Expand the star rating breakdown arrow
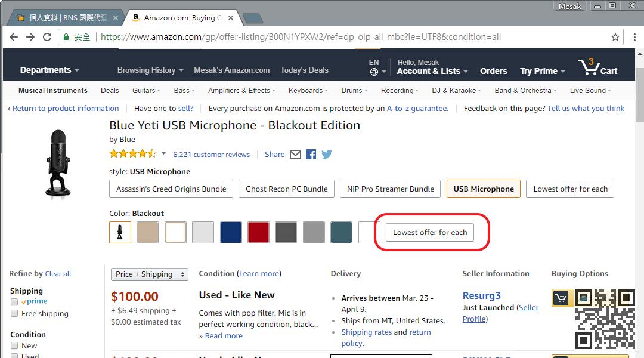Screen dimensions: 644x358 (x=163, y=153)
